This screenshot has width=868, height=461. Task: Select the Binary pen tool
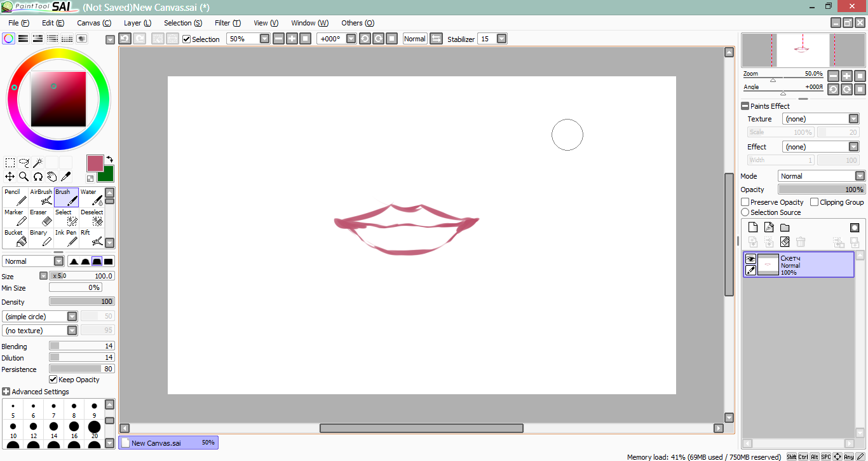(41, 238)
